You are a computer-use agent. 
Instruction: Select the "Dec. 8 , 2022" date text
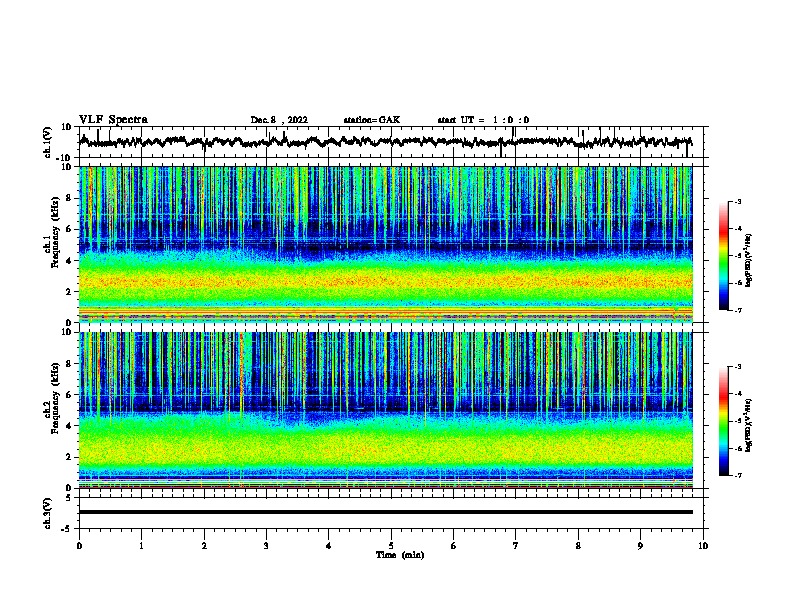click(279, 120)
